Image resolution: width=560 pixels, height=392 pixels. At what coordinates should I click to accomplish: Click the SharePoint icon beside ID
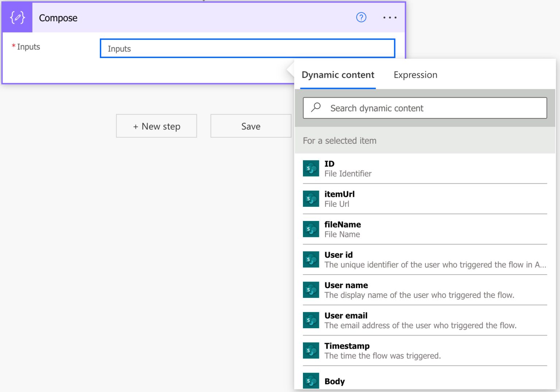[x=311, y=168]
